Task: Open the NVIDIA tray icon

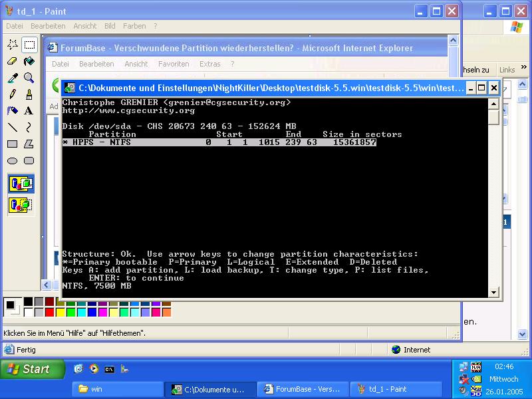Action: coord(476,378)
